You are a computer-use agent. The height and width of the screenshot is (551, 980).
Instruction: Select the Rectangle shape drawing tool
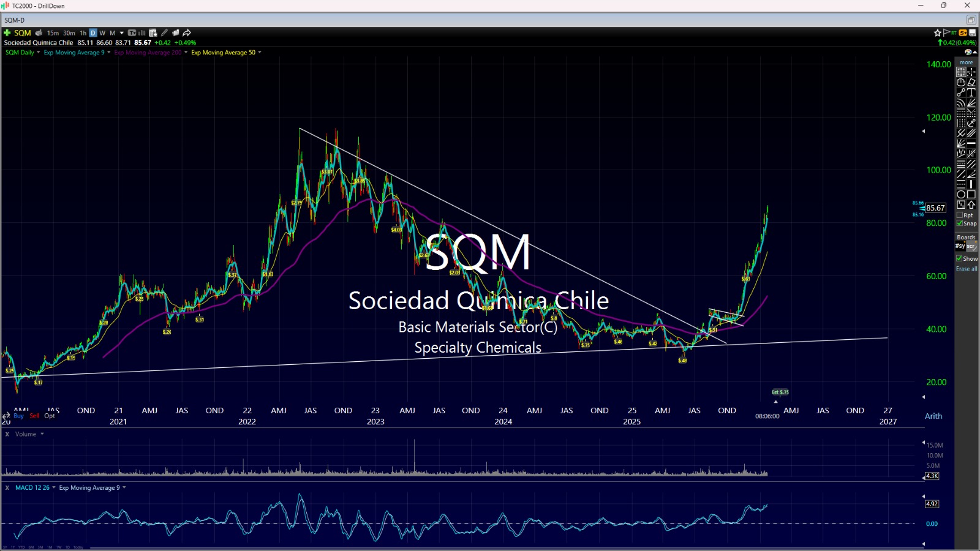pyautogui.click(x=971, y=195)
